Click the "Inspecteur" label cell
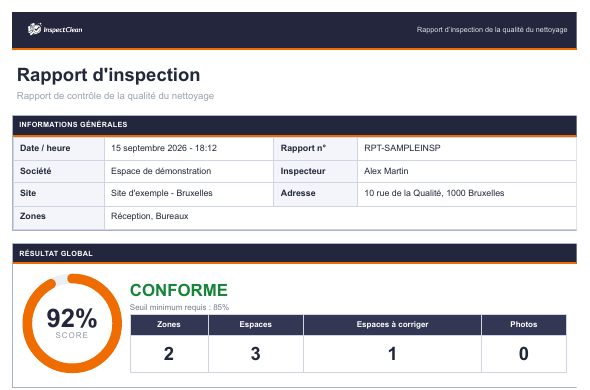The height and width of the screenshot is (390, 590). pyautogui.click(x=315, y=171)
